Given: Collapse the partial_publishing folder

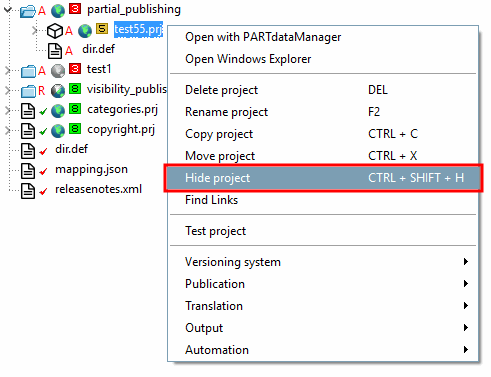Looking at the screenshot, I should [8, 10].
